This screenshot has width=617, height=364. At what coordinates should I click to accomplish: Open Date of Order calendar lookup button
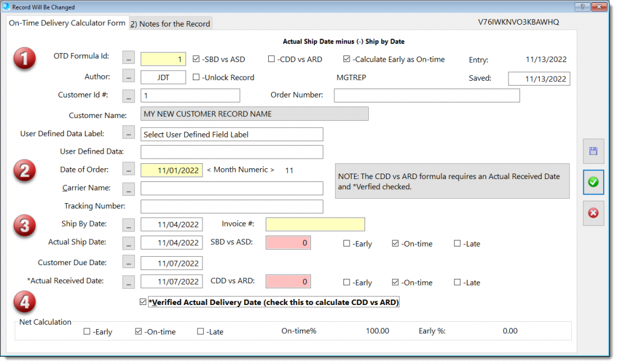(128, 169)
